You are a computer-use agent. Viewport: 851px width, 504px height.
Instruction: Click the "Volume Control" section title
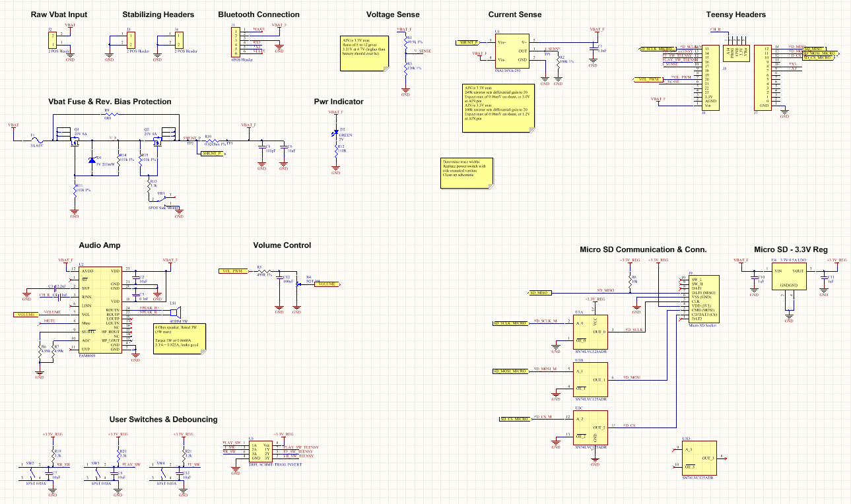pyautogui.click(x=282, y=245)
